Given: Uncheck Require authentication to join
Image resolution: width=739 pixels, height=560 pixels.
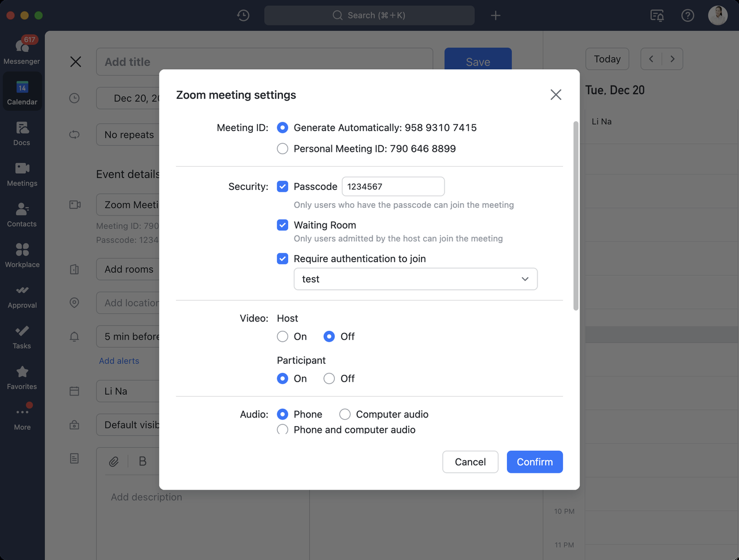Looking at the screenshot, I should tap(282, 259).
